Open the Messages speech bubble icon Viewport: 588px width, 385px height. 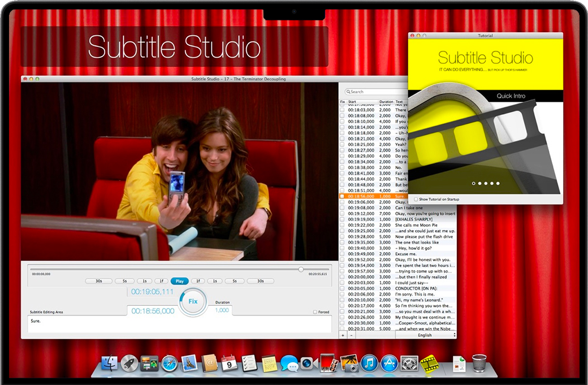289,363
